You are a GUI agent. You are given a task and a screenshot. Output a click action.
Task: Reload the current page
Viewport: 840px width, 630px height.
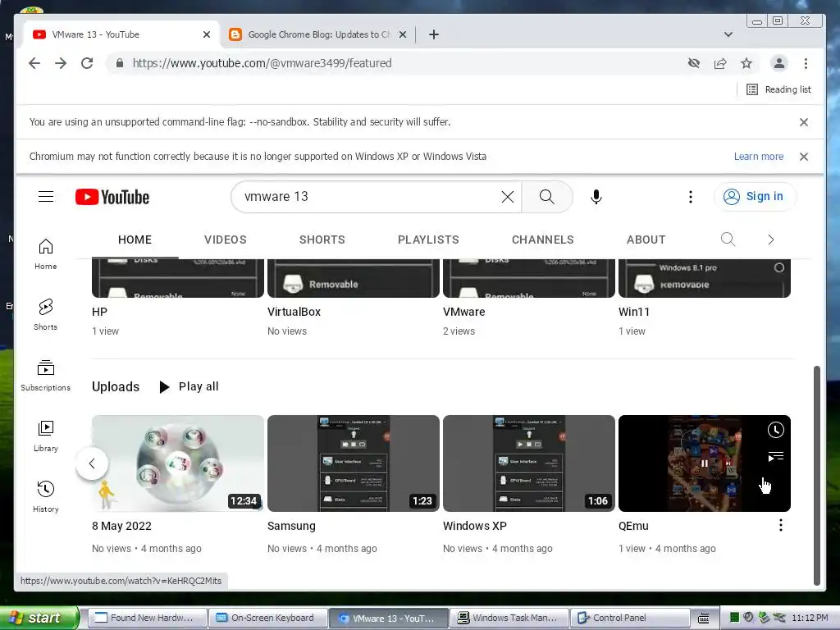click(x=87, y=63)
